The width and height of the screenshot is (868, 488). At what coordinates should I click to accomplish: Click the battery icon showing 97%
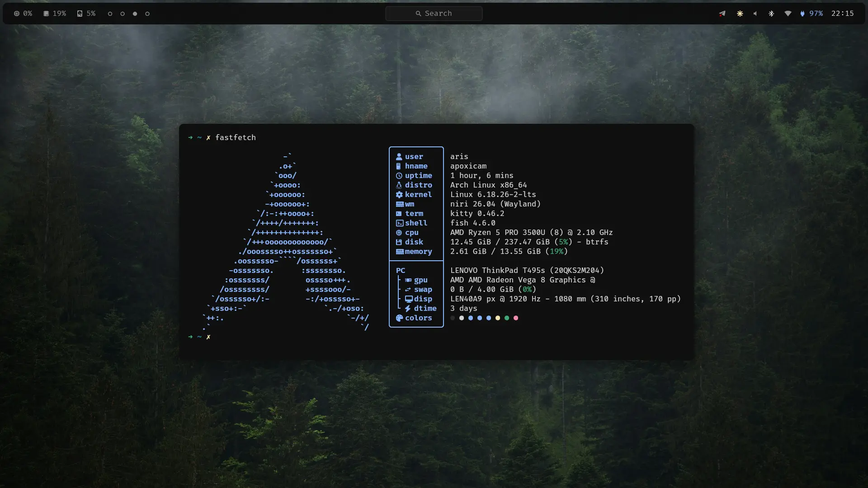coord(802,14)
